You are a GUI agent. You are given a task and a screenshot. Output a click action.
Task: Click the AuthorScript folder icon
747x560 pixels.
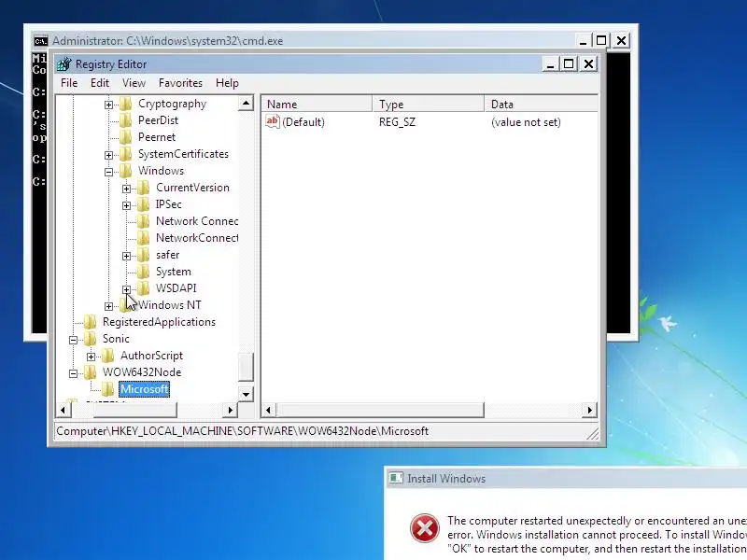(107, 356)
